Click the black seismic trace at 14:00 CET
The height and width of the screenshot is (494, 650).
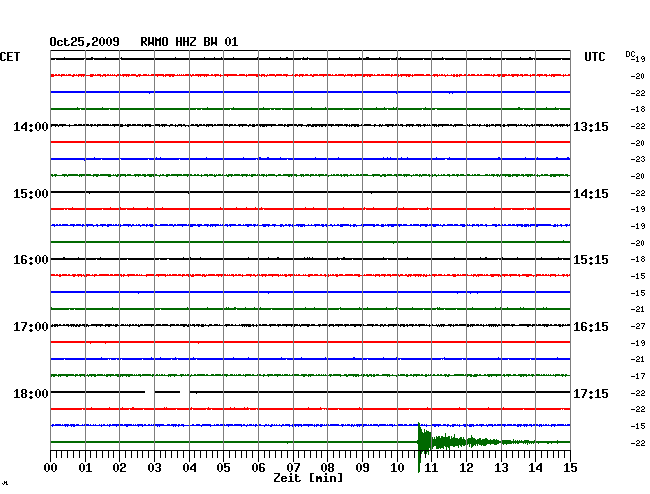click(310, 125)
